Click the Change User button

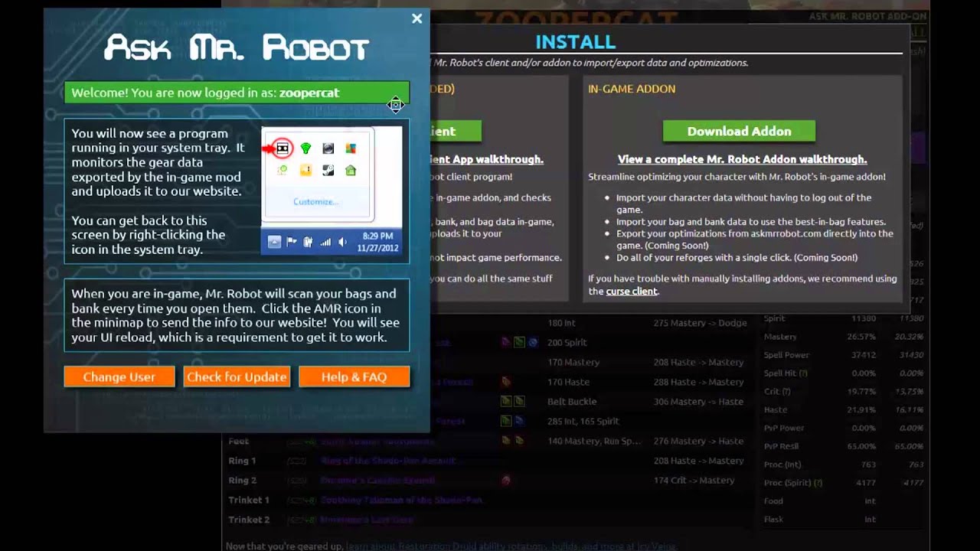click(119, 377)
